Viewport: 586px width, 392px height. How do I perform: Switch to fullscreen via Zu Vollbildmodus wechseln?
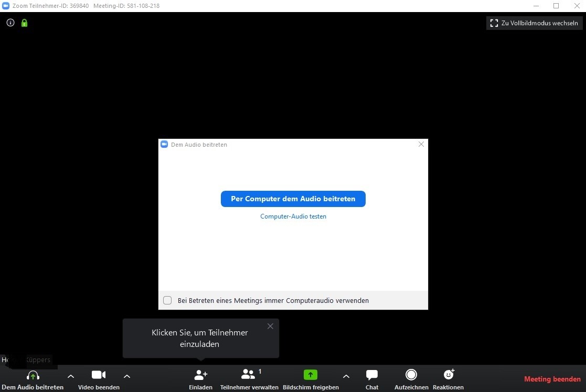[535, 23]
